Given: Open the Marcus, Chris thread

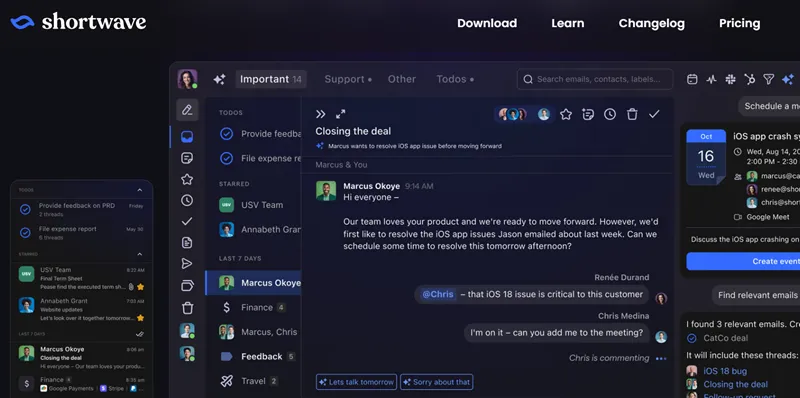Looking at the screenshot, I should [x=253, y=332].
